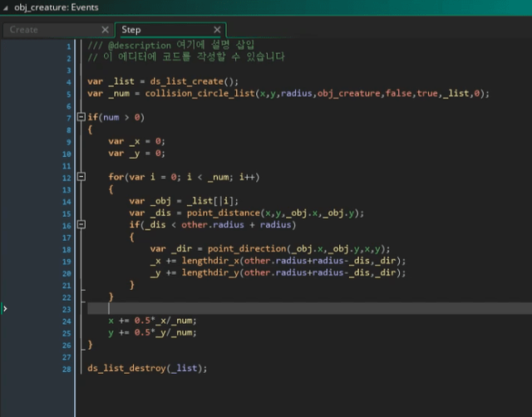Collapse the if(num > 0) block on line 7
The height and width of the screenshot is (417, 532).
(x=81, y=117)
